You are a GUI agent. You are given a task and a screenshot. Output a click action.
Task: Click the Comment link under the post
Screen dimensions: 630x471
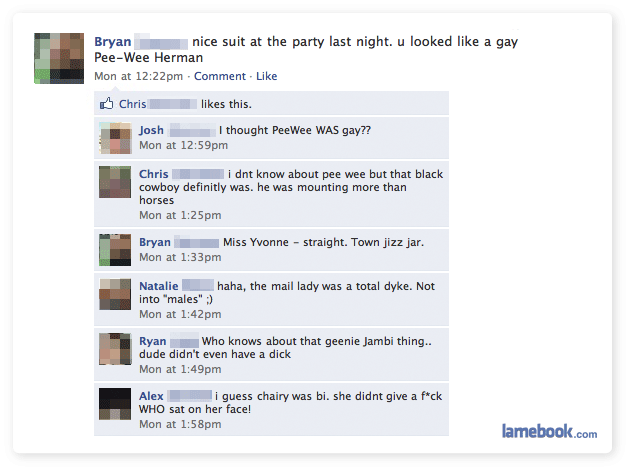click(x=219, y=76)
